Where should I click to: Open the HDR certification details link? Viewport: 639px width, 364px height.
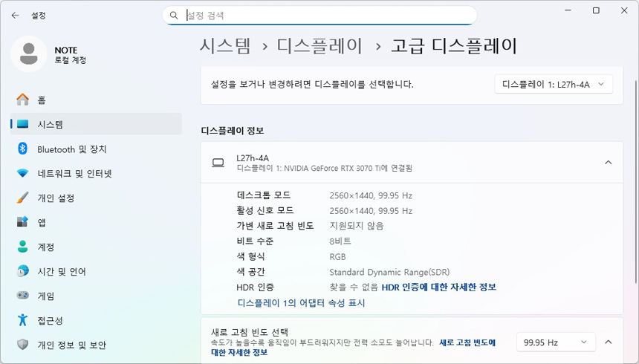pyautogui.click(x=438, y=287)
